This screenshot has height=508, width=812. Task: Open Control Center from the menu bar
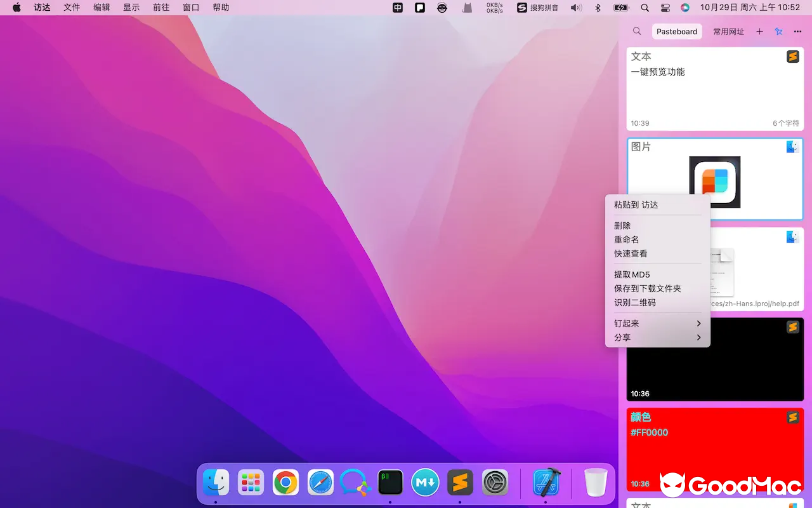pyautogui.click(x=665, y=8)
